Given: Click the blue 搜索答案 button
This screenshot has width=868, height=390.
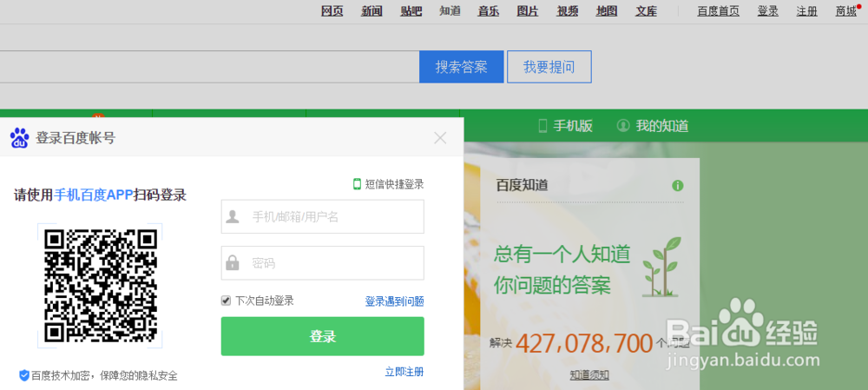Looking at the screenshot, I should click(x=461, y=67).
